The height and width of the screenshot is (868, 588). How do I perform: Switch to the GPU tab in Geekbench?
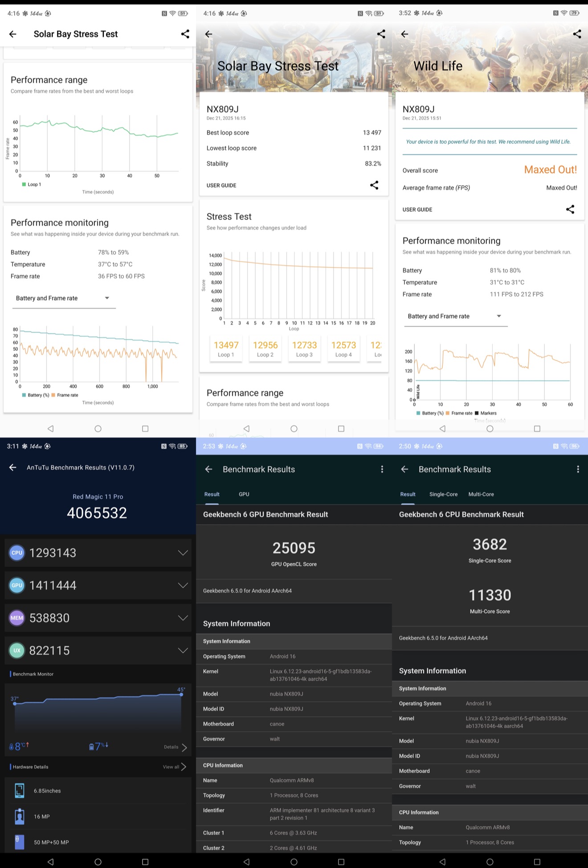244,494
